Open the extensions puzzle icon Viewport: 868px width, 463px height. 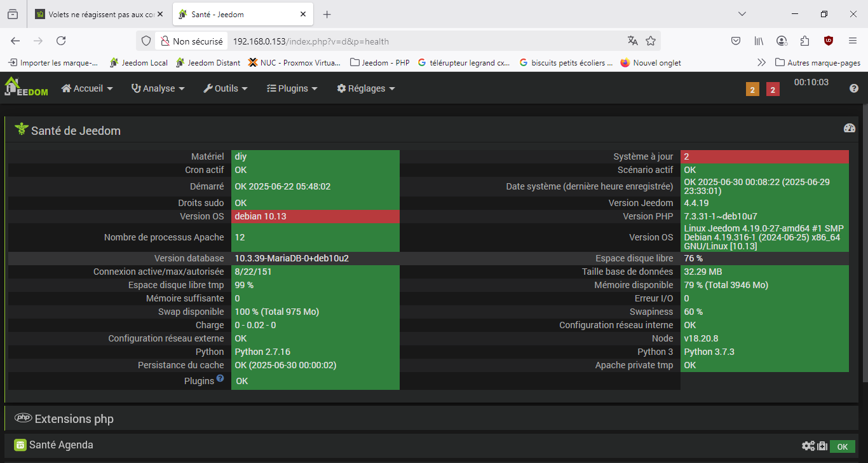click(x=804, y=41)
